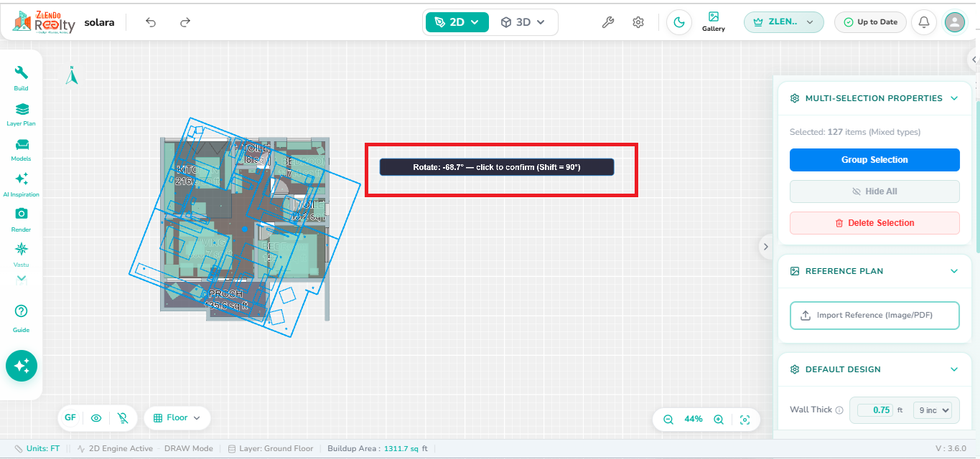This screenshot has height=459, width=980.
Task: Open the 3D mode dropdown arrow
Action: tap(541, 22)
